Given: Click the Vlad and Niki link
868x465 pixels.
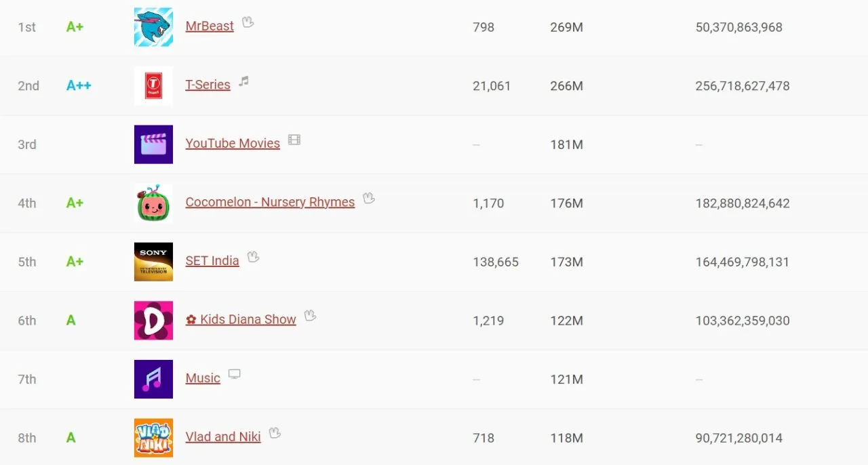Looking at the screenshot, I should tap(223, 437).
